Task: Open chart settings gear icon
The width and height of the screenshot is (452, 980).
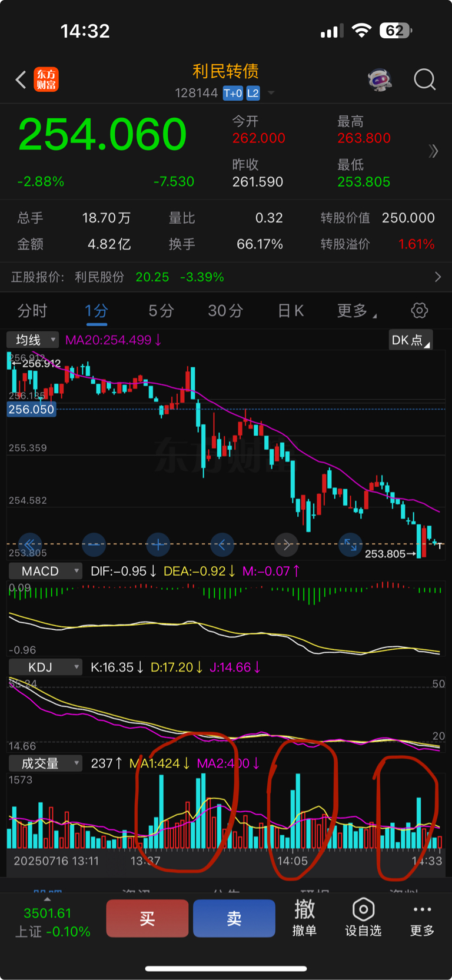Action: coord(419,310)
